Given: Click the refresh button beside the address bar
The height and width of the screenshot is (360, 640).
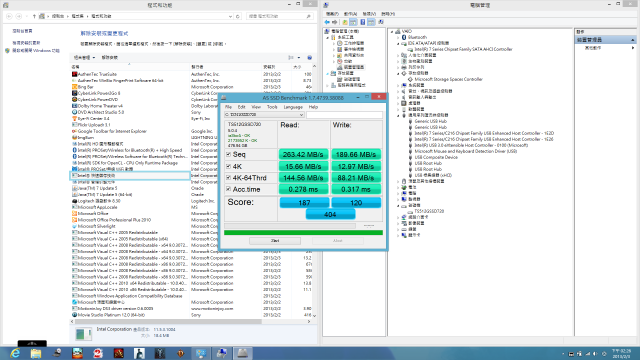Looking at the screenshot, I should tap(238, 16).
